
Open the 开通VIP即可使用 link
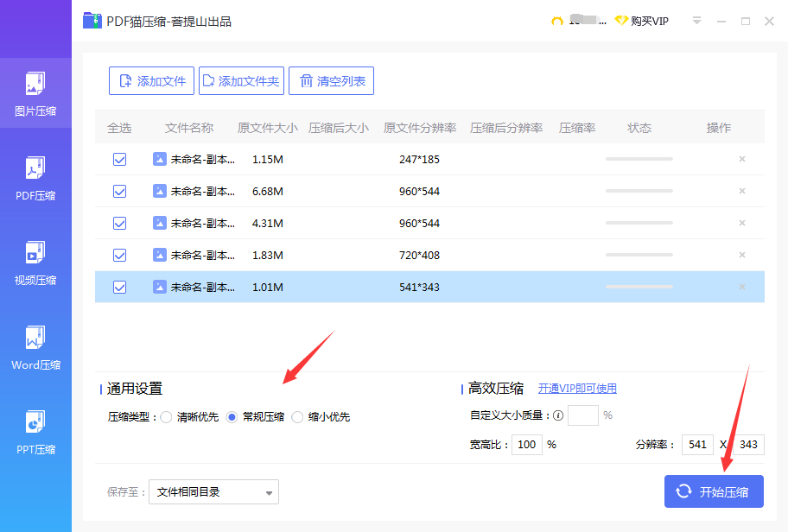coord(577,389)
